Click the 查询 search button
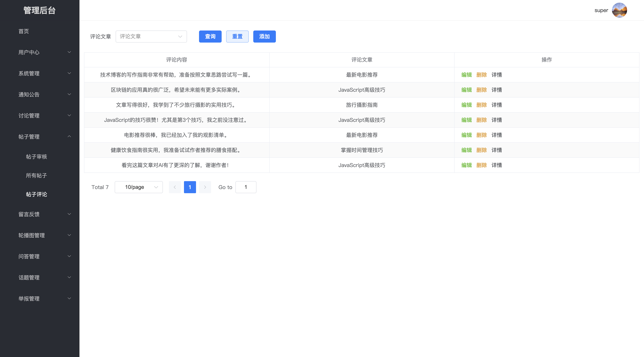 [210, 36]
